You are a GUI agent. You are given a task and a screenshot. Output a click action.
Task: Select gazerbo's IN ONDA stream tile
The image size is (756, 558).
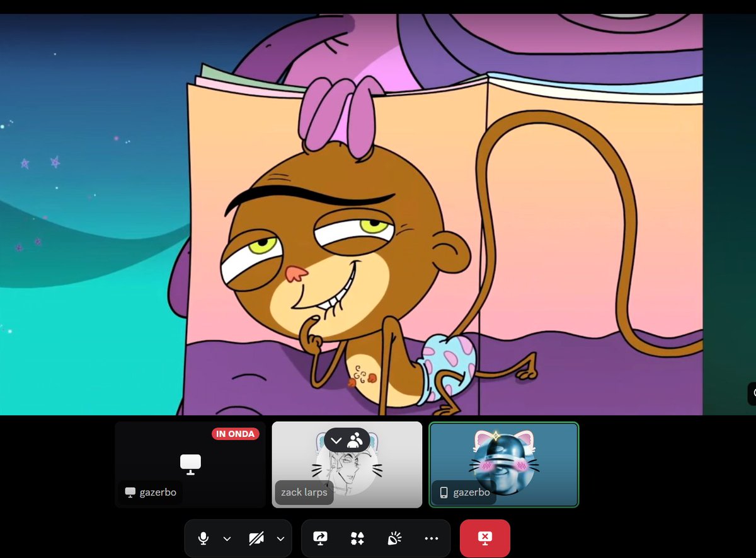[190, 465]
